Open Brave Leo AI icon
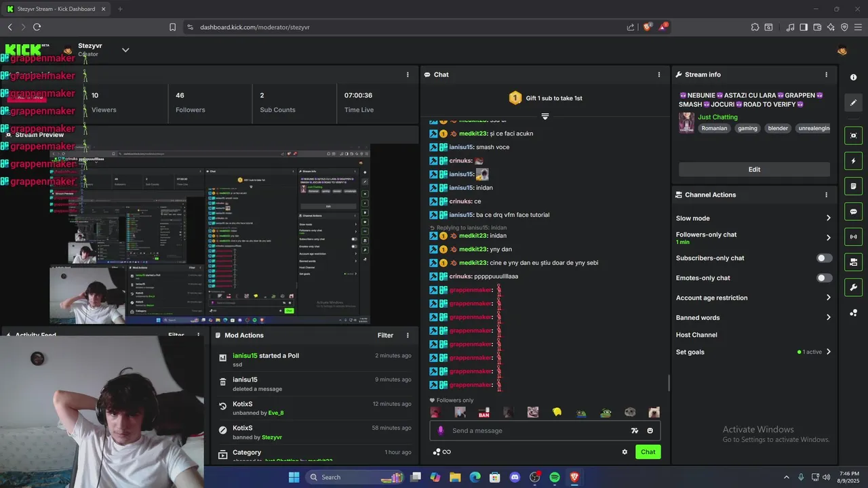Screen dimensions: 868x488 [x=831, y=27]
